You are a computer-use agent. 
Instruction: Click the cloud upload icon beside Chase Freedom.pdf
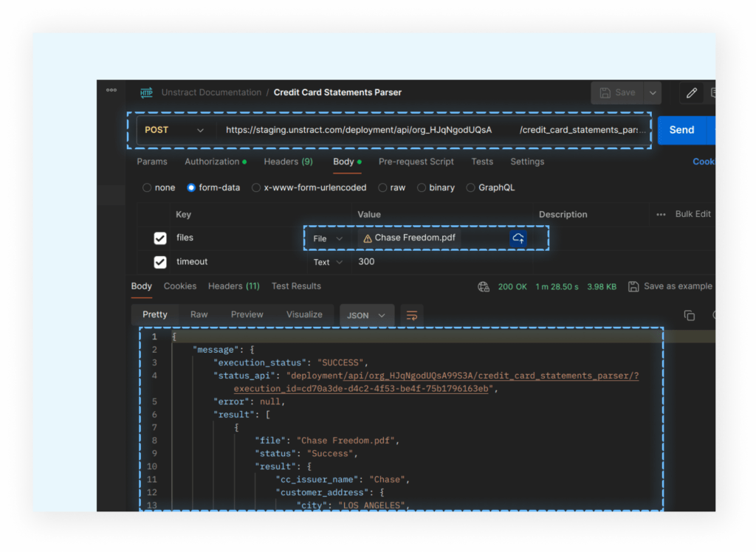(518, 238)
